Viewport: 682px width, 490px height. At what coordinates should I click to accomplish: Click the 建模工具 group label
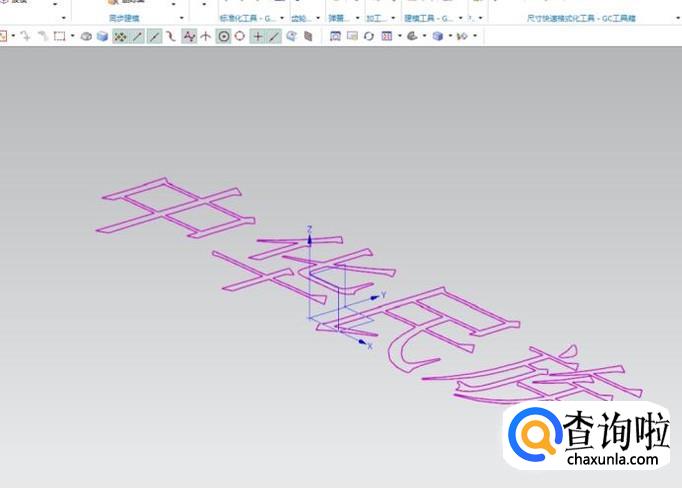[428, 18]
